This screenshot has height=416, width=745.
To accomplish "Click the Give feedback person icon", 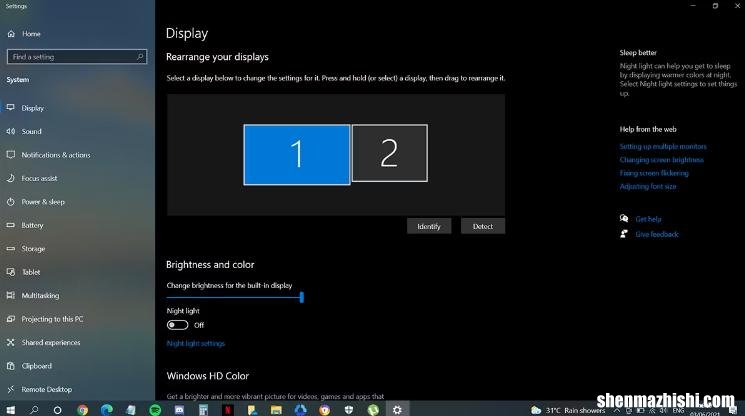I will click(624, 234).
